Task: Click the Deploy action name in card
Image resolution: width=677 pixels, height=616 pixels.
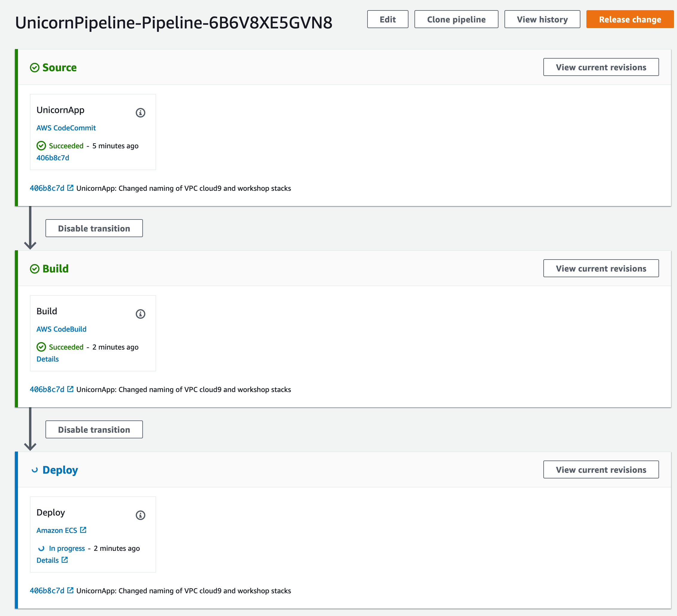Action: (x=51, y=513)
